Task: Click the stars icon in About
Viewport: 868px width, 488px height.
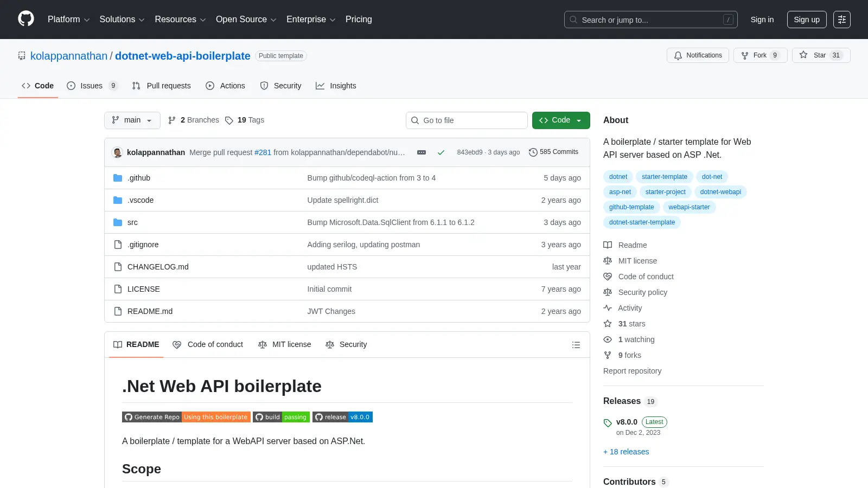Action: (x=608, y=324)
